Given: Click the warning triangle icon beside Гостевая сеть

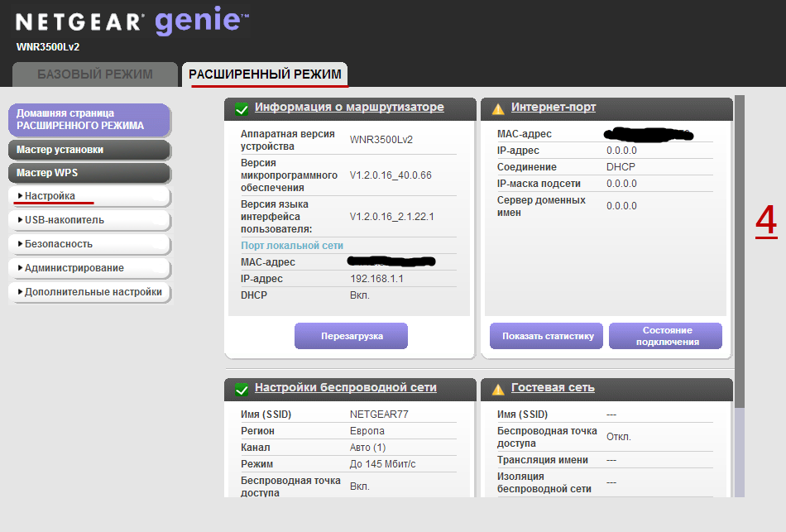Looking at the screenshot, I should (498, 389).
